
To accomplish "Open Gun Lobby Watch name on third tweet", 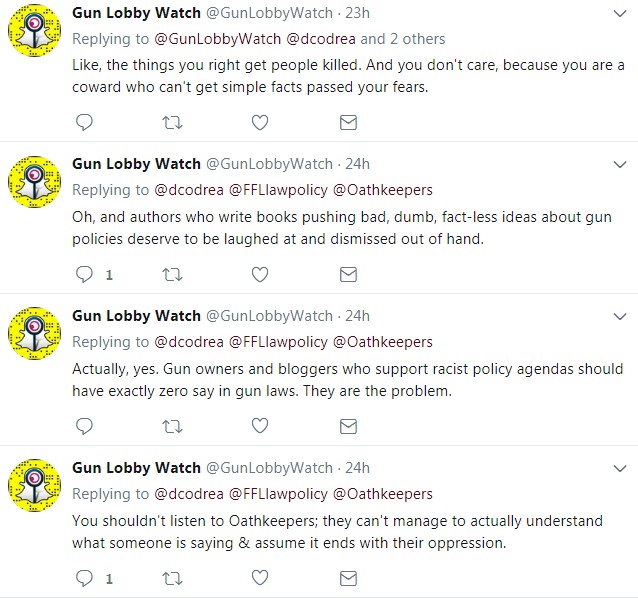I will point(136,316).
